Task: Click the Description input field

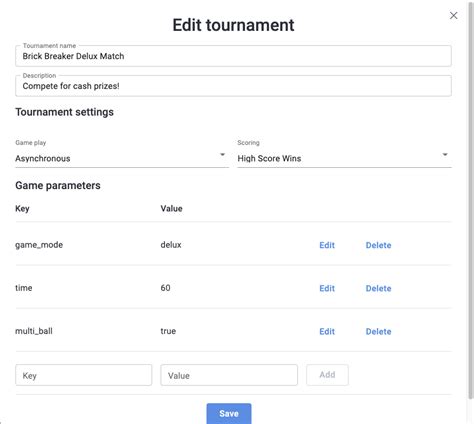Action: (233, 86)
